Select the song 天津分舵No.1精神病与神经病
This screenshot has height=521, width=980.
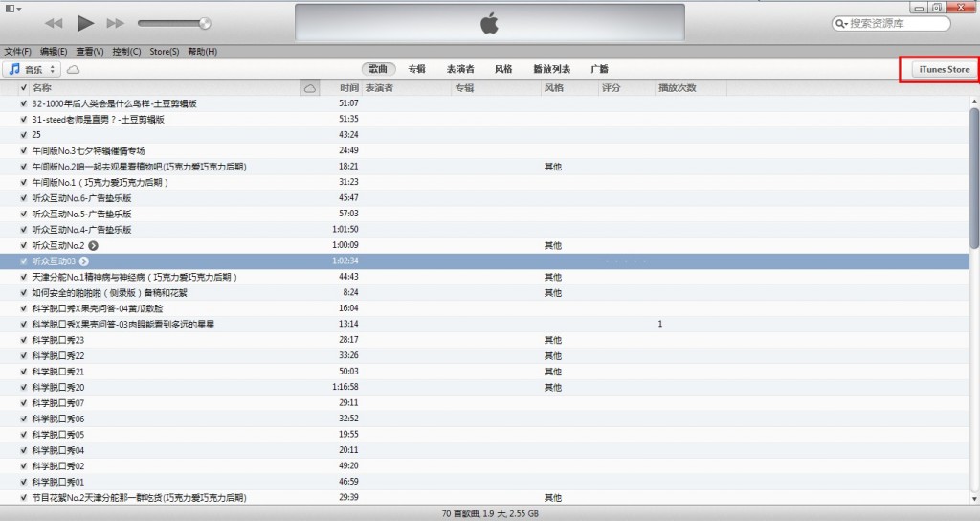135,277
